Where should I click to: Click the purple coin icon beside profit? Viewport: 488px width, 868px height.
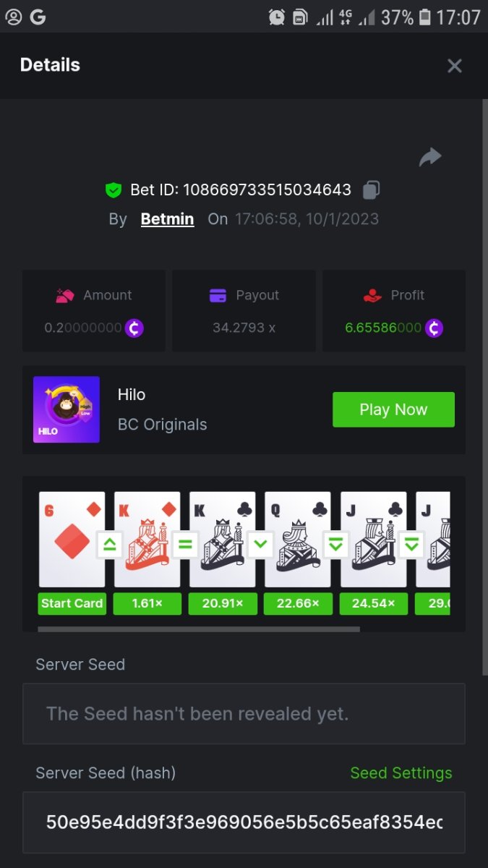(x=434, y=328)
